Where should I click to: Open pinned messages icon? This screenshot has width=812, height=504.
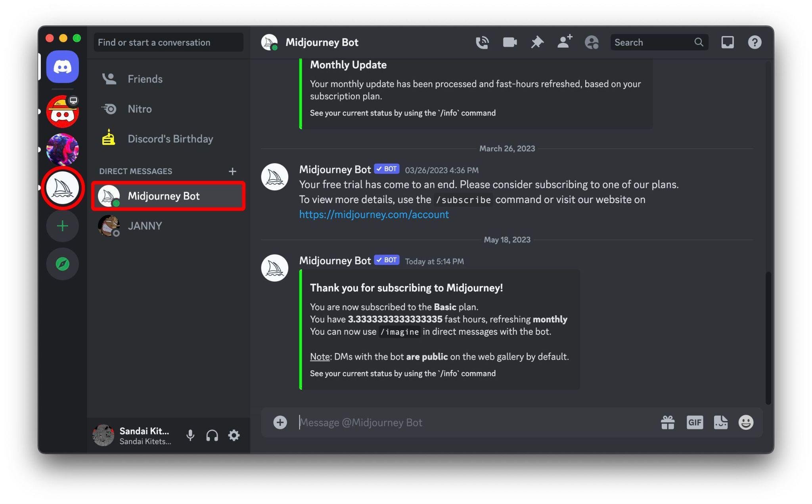tap(537, 42)
